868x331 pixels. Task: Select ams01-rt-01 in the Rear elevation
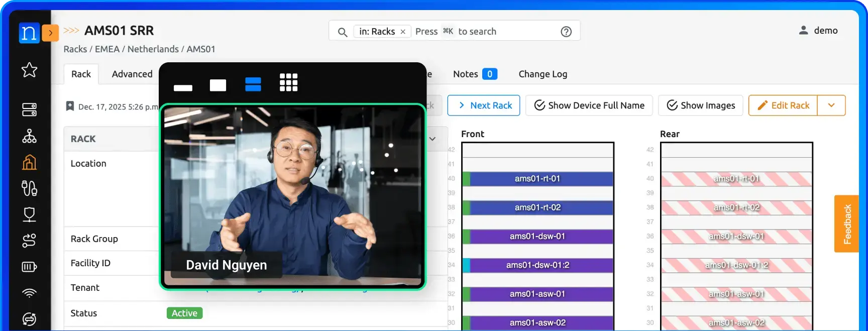(x=736, y=179)
